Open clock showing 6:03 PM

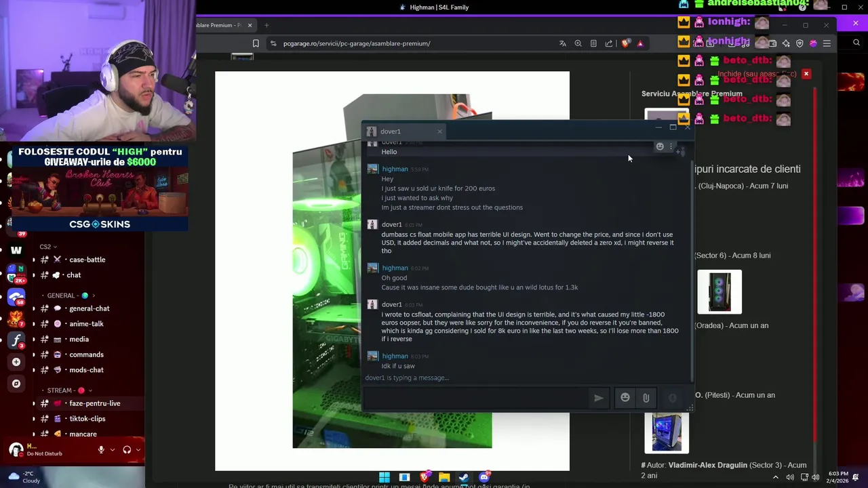838,477
